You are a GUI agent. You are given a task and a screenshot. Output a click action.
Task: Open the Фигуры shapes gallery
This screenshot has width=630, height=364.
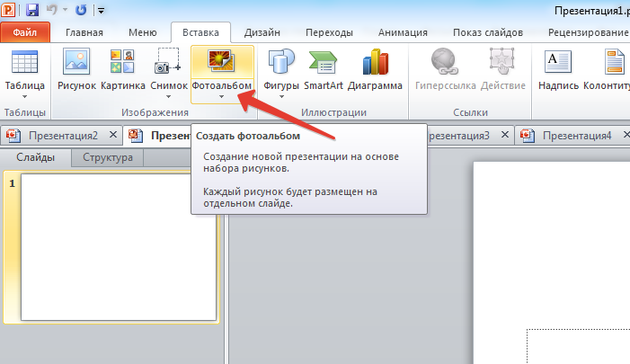281,62
